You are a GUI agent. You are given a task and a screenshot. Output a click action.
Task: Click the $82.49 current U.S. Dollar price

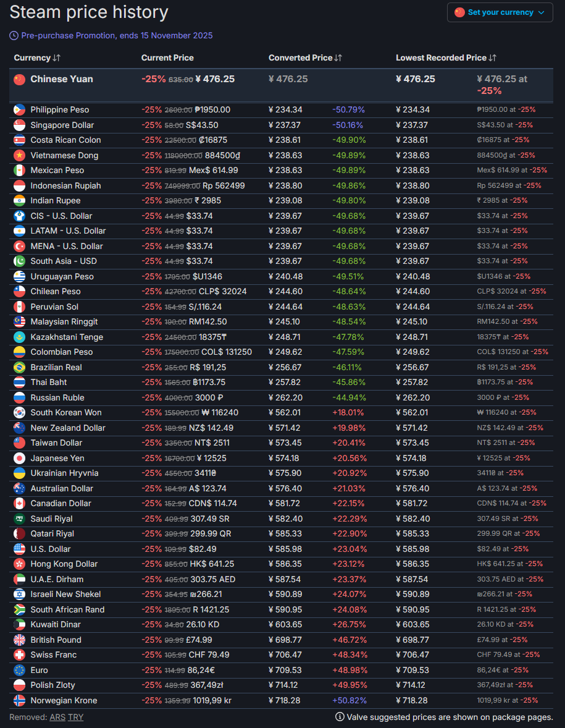tap(203, 549)
